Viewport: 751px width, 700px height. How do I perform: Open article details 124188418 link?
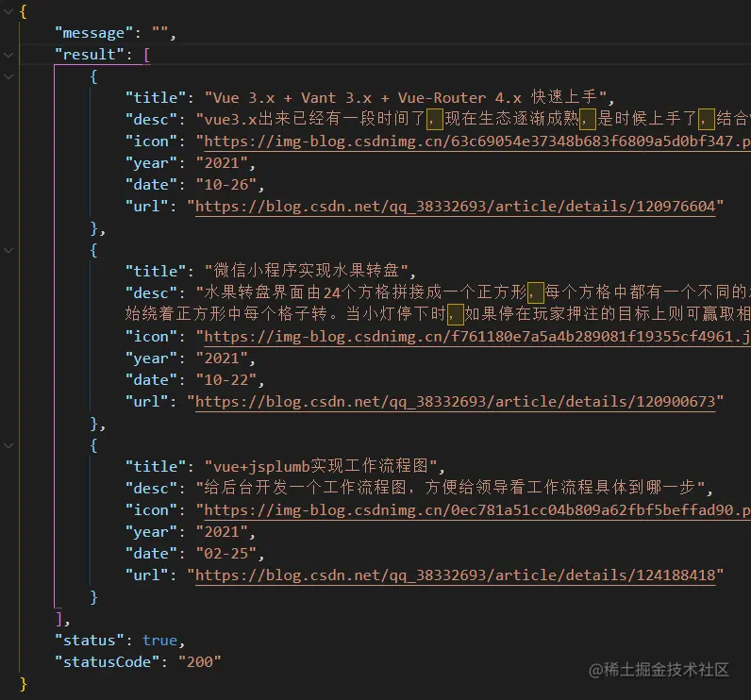(456, 575)
